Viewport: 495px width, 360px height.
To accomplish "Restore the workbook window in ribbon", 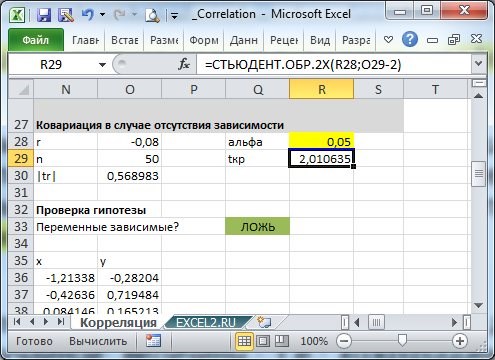I will (454, 40).
